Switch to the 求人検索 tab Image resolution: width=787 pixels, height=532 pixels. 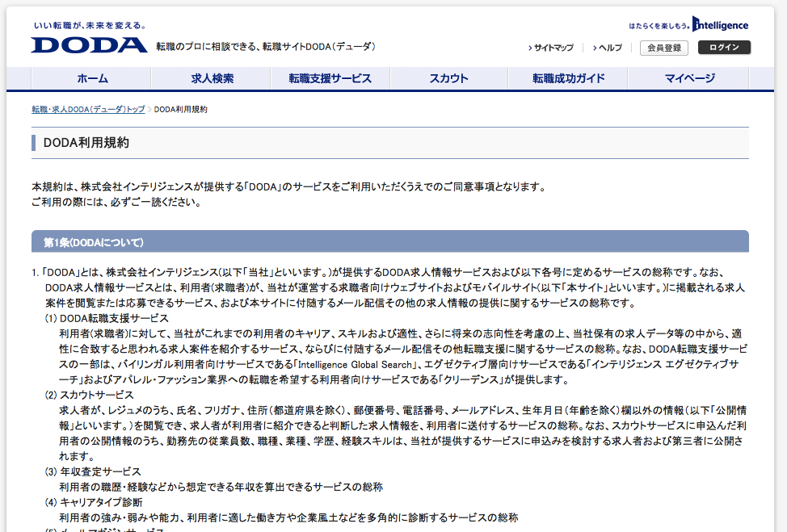click(212, 78)
